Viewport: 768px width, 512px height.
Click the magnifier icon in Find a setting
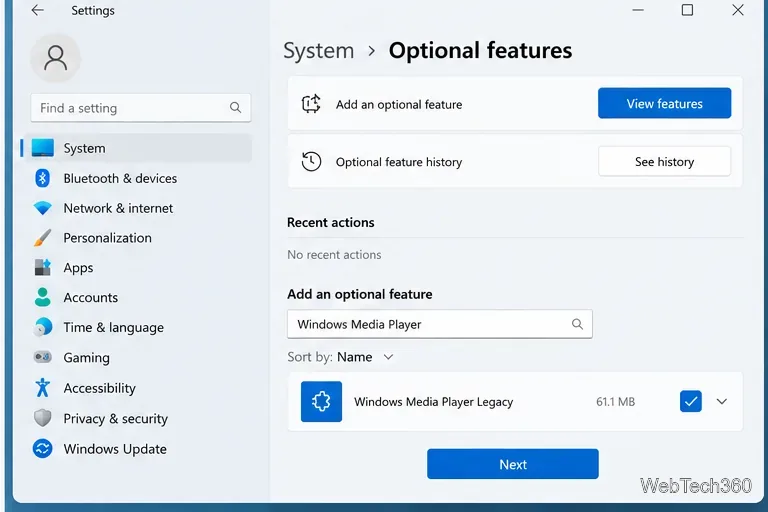(235, 107)
